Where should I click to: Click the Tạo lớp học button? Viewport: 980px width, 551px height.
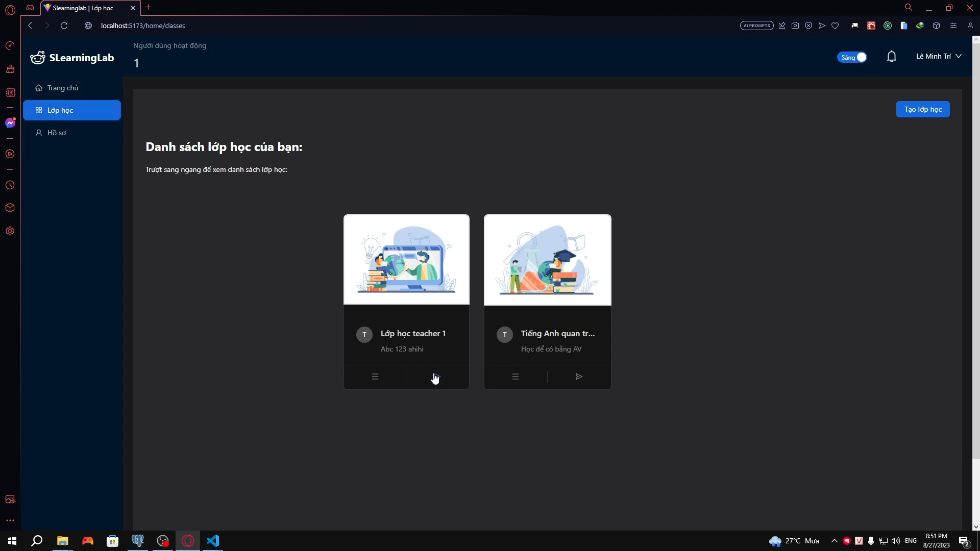pos(922,109)
